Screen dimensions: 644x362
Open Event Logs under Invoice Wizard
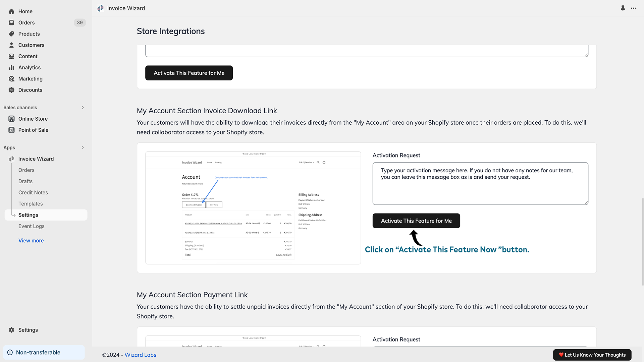click(32, 226)
